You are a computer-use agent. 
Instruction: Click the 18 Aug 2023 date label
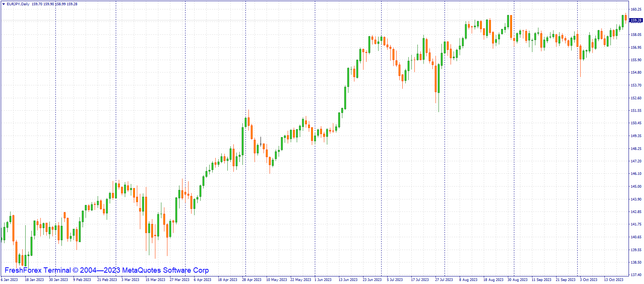[493, 280]
